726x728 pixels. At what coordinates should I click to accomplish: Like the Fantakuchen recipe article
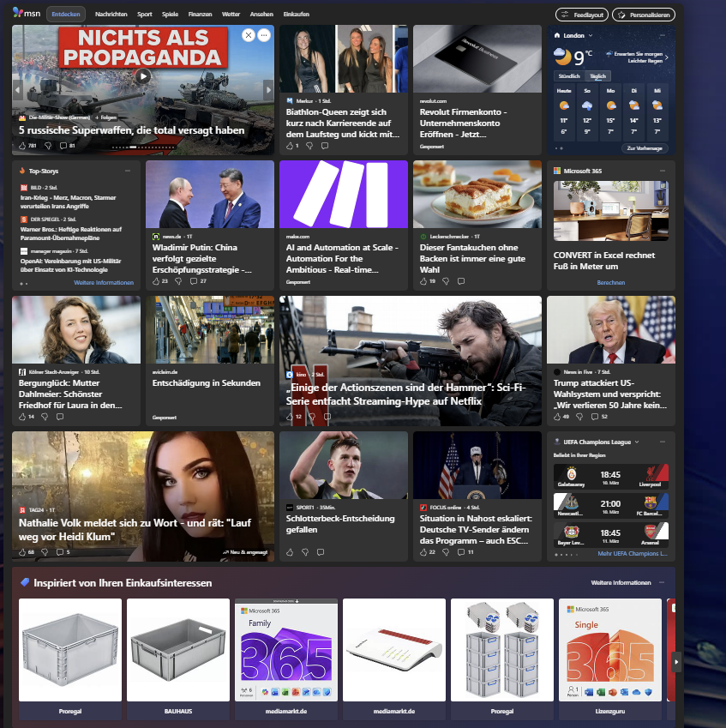(423, 281)
